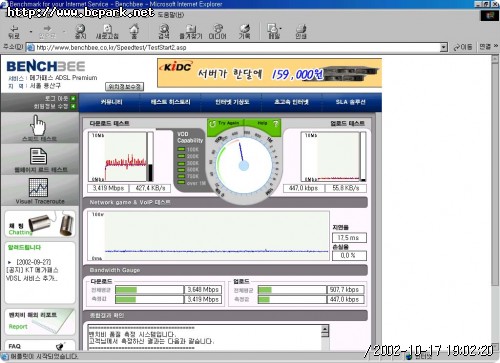Click the 회원정보 수정 link
This screenshot has width=500, height=363.
coord(51,106)
